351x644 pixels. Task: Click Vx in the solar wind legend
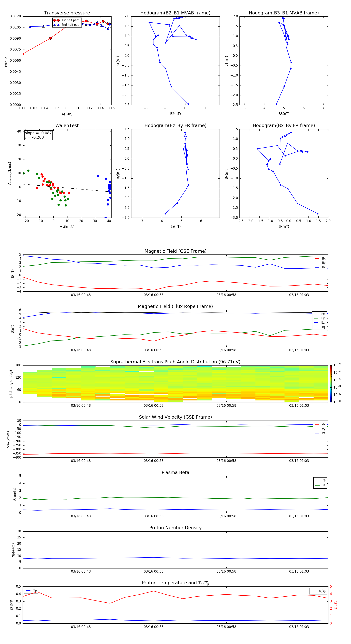320,424
